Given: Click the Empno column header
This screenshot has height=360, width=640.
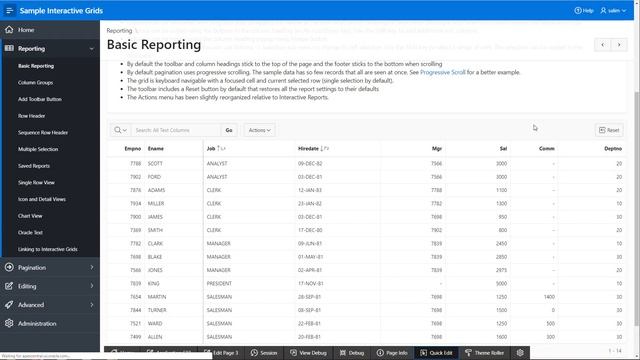Looking at the screenshot, I should (x=133, y=149).
